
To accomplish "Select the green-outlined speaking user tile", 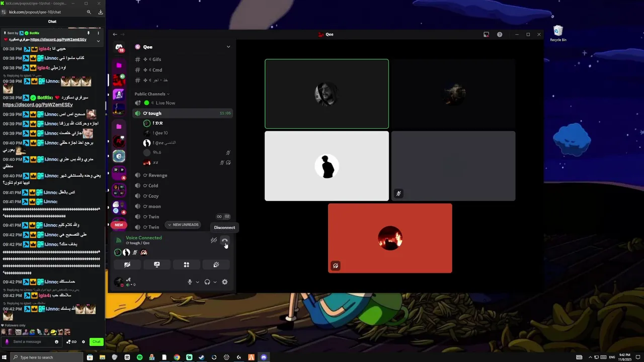I will [327, 94].
